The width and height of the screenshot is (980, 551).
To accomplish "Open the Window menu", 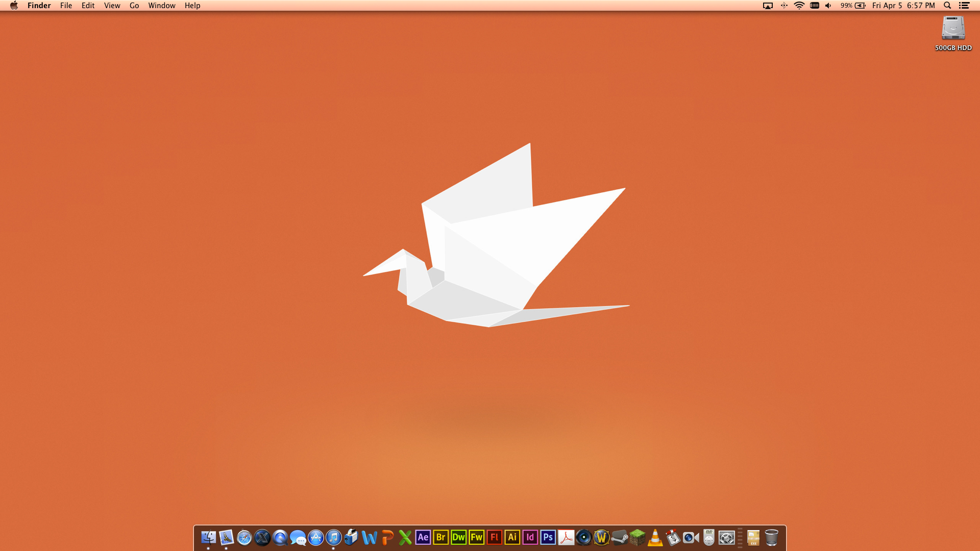I will click(x=161, y=6).
